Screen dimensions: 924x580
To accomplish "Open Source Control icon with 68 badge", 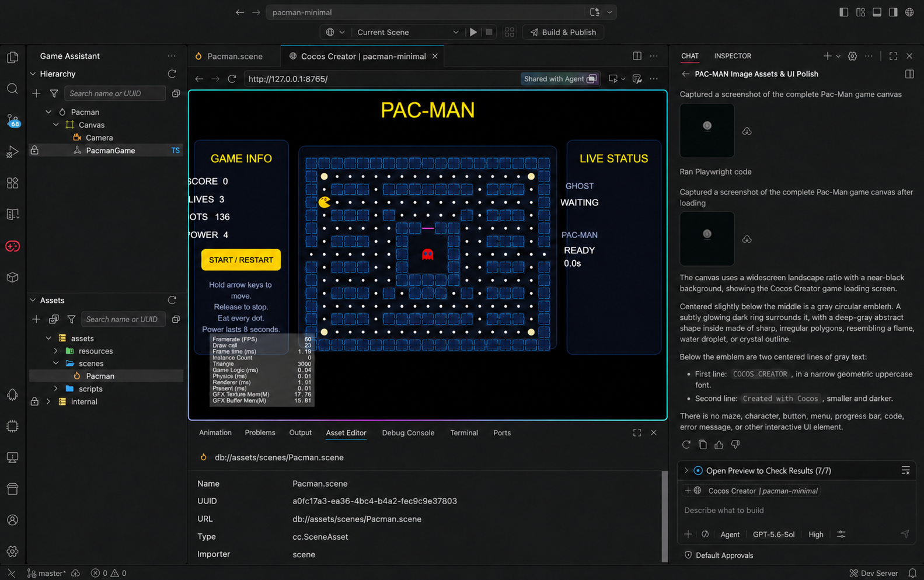I will 12,120.
